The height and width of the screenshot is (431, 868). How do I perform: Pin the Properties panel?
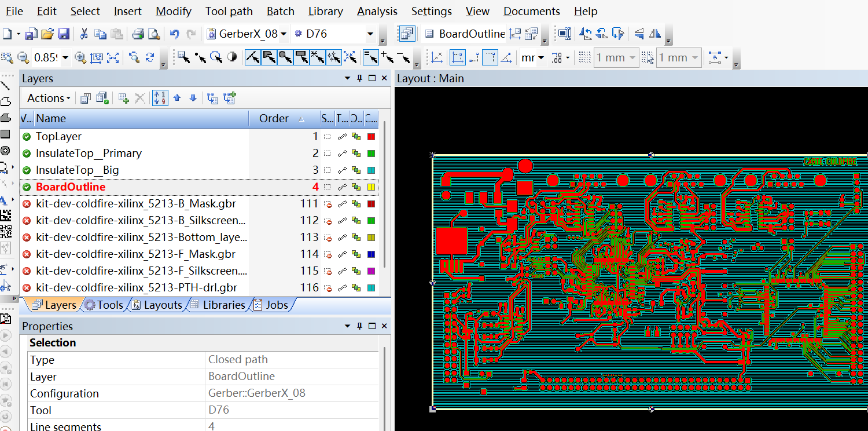click(359, 326)
